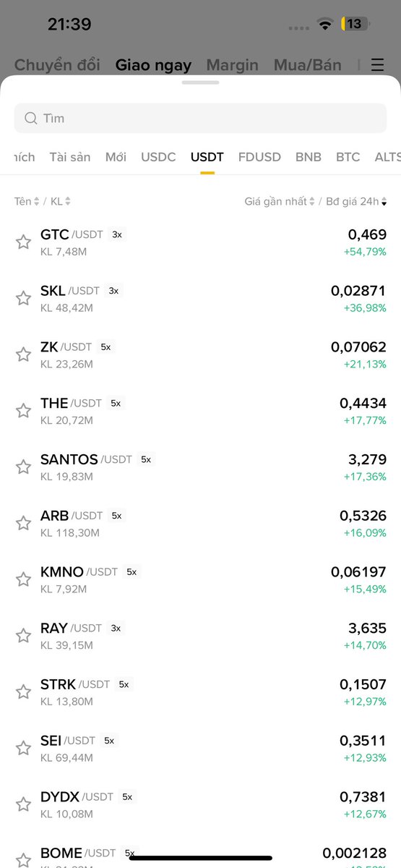Toggle favorite star for STRK/USDT
Image resolution: width=401 pixels, height=868 pixels.
point(24,692)
